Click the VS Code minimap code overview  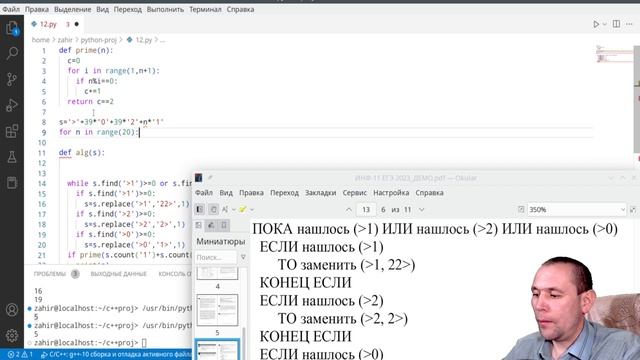pyautogui.click(x=614, y=54)
